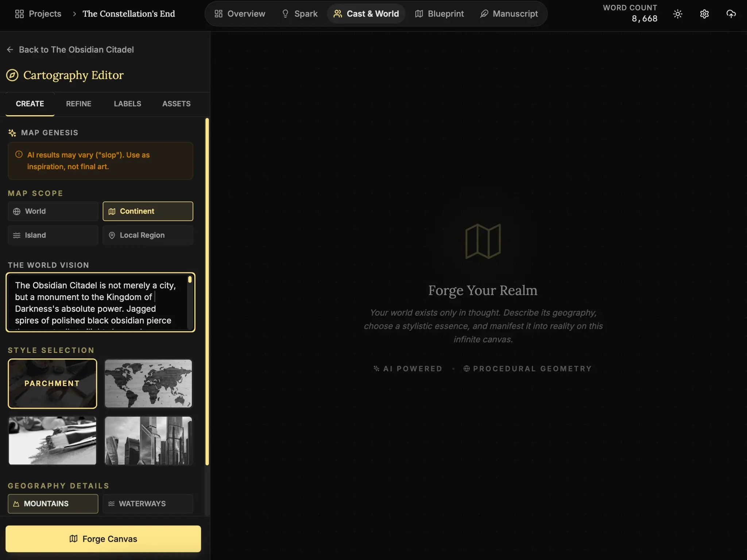
Task: Click the Projects grid icon
Action: tap(19, 14)
